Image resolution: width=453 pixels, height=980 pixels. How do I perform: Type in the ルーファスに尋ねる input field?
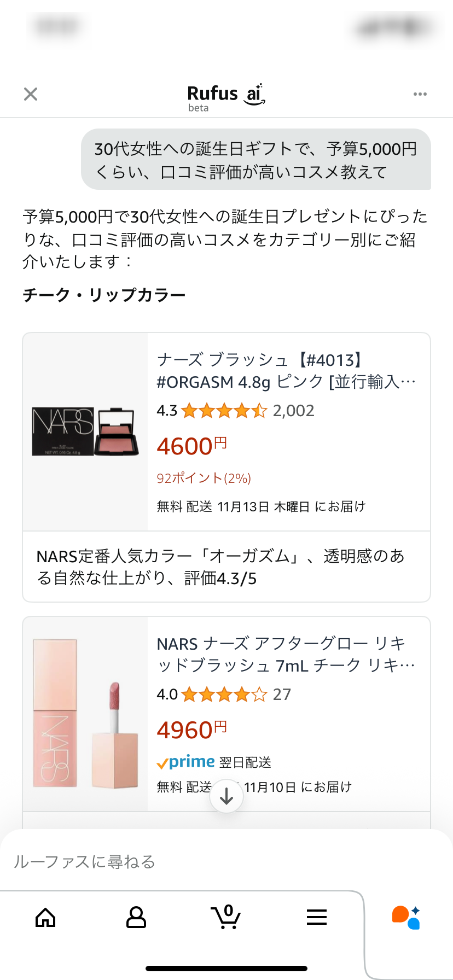point(219,862)
